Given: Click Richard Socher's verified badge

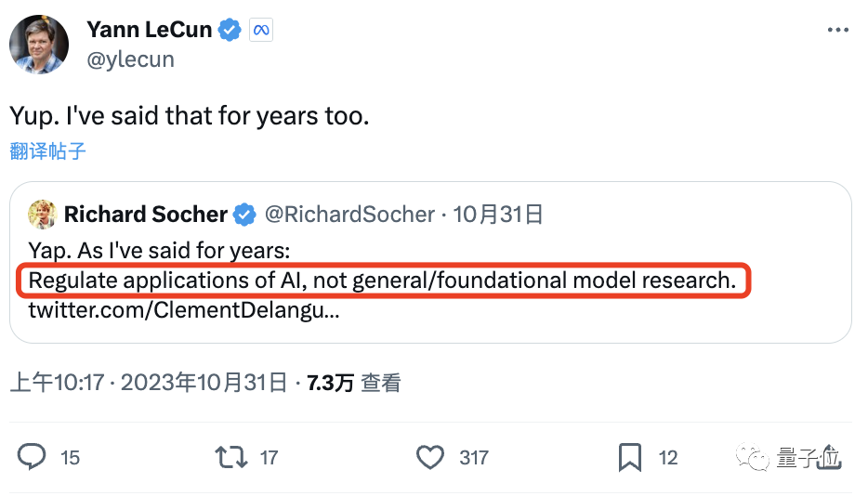Looking at the screenshot, I should (x=244, y=215).
